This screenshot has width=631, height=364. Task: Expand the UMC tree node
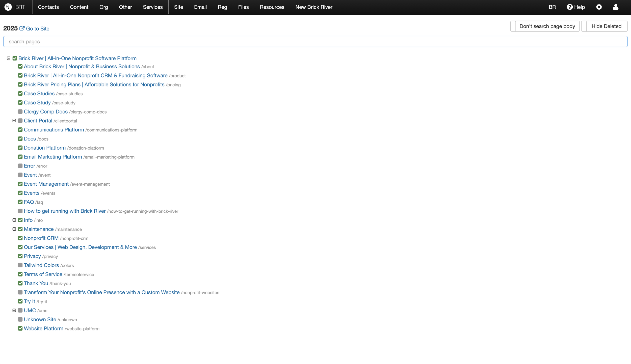click(14, 310)
